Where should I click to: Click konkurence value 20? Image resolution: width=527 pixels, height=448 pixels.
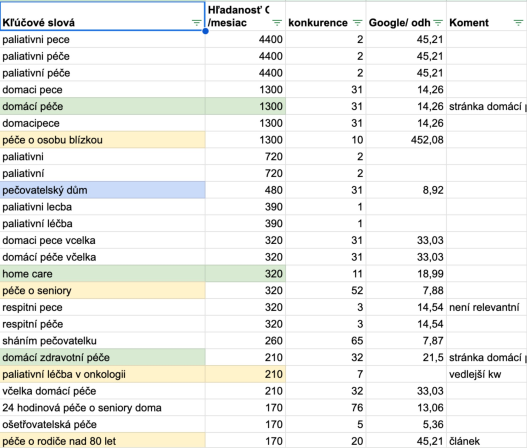[x=357, y=441]
